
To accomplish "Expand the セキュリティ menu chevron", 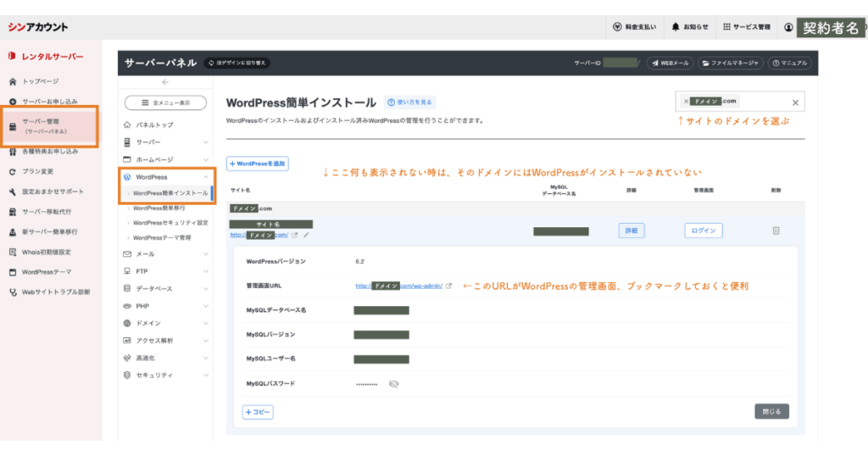I will click(206, 375).
